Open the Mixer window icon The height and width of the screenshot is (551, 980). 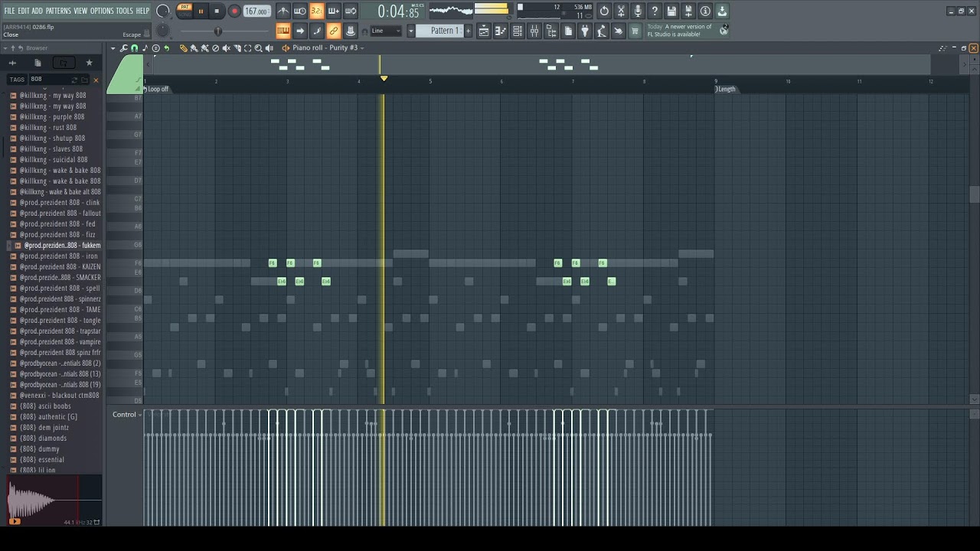(534, 31)
